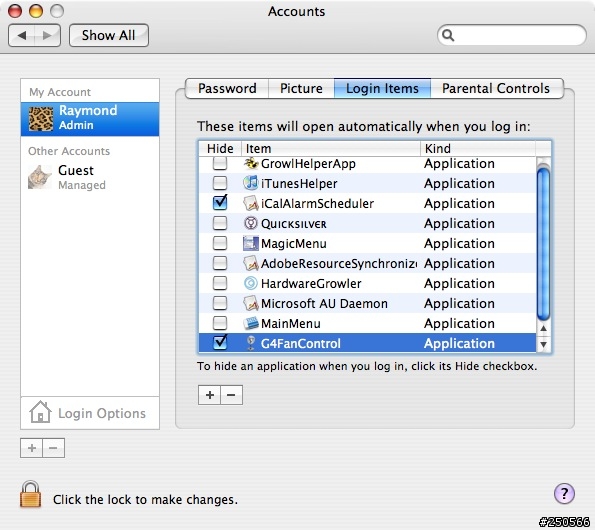Toggle Hide checkbox for GrowlHelperApp
Image resolution: width=595 pixels, height=530 pixels.
(220, 163)
